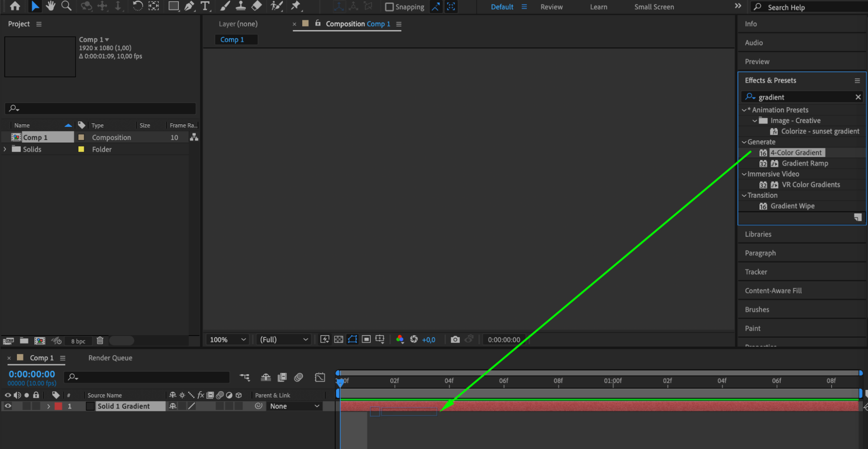Select the Hand tool
This screenshot has height=449, width=868.
pyautogui.click(x=50, y=6)
